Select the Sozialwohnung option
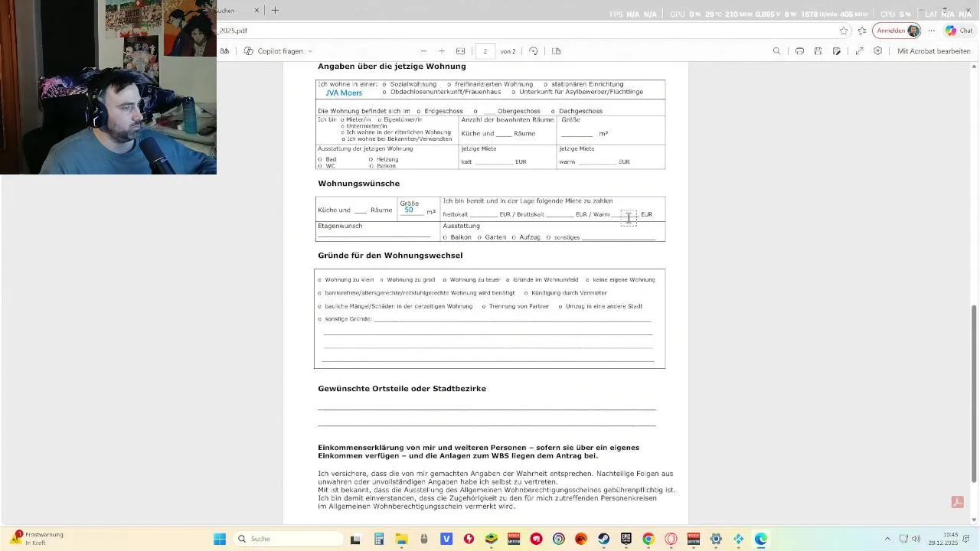This screenshot has width=980, height=551. (384, 84)
